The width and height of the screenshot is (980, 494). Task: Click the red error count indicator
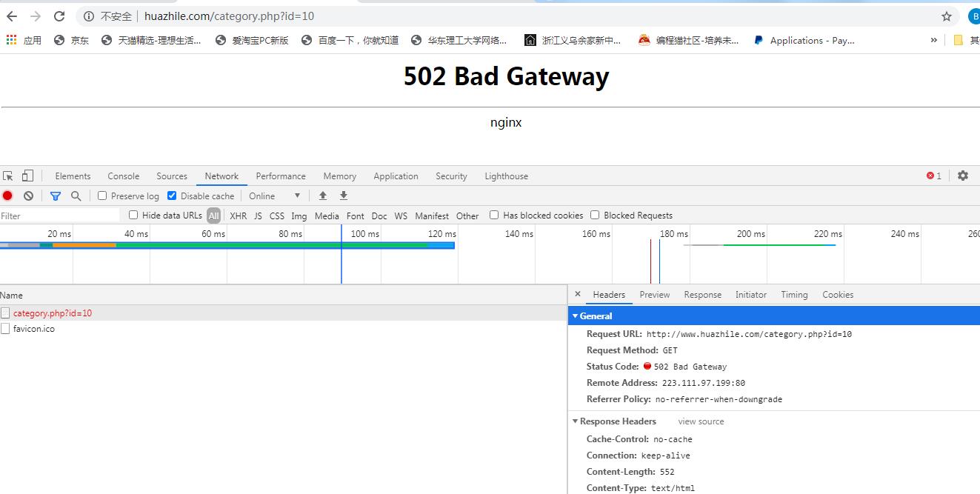pyautogui.click(x=934, y=176)
